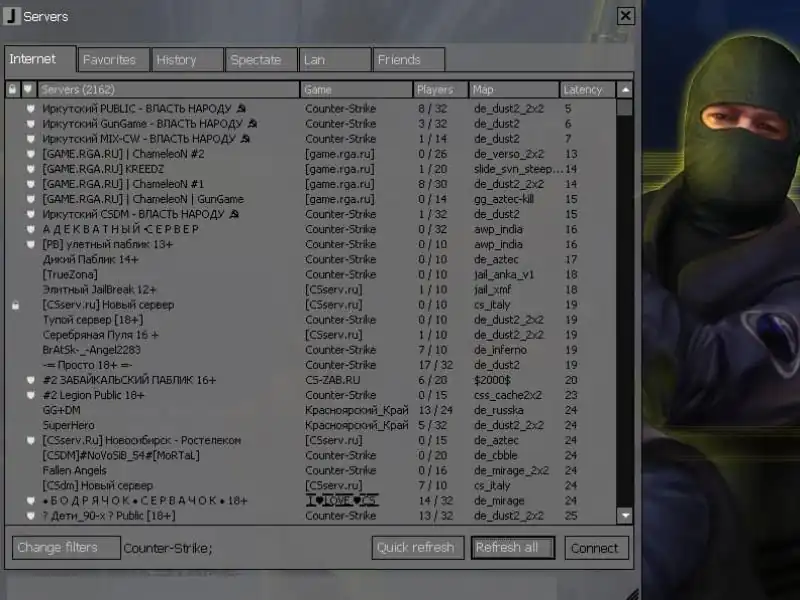The width and height of the screenshot is (800, 600).
Task: Select server [CSDM]#NoVoSiB_54#[MoRTaL]
Action: coord(310,456)
